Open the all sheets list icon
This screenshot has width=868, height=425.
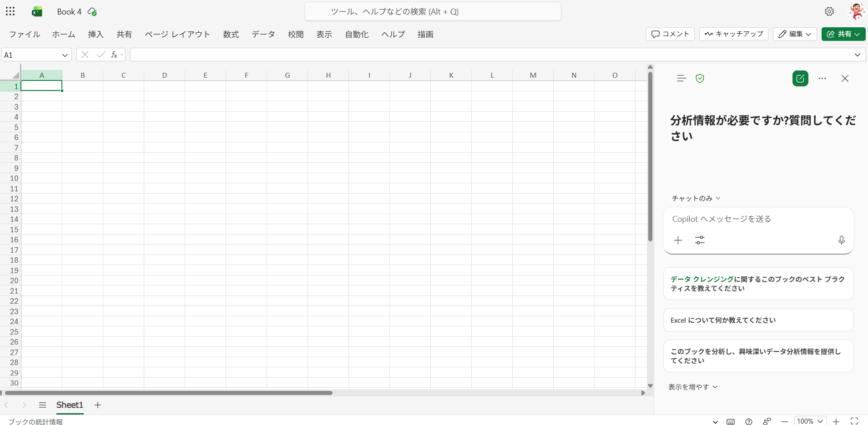[x=42, y=405]
